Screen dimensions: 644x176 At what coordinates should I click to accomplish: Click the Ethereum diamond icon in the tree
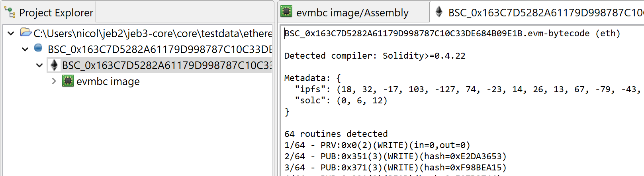[55, 65]
